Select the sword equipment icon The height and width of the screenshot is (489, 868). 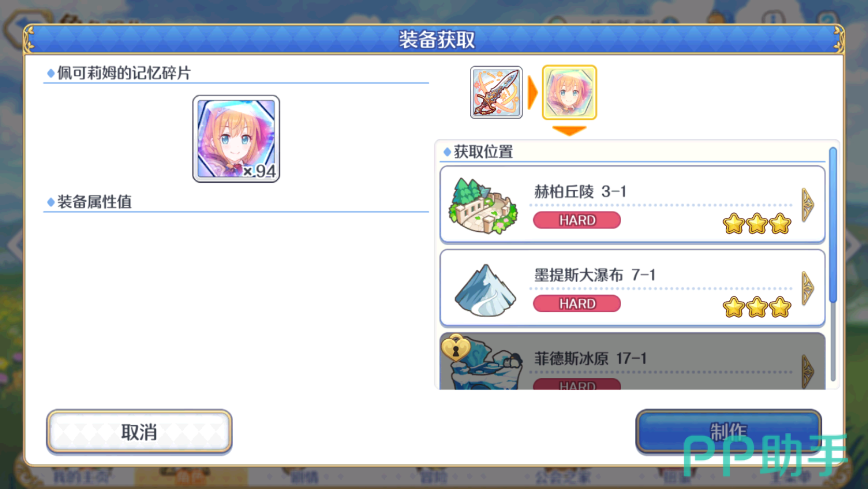click(x=496, y=92)
